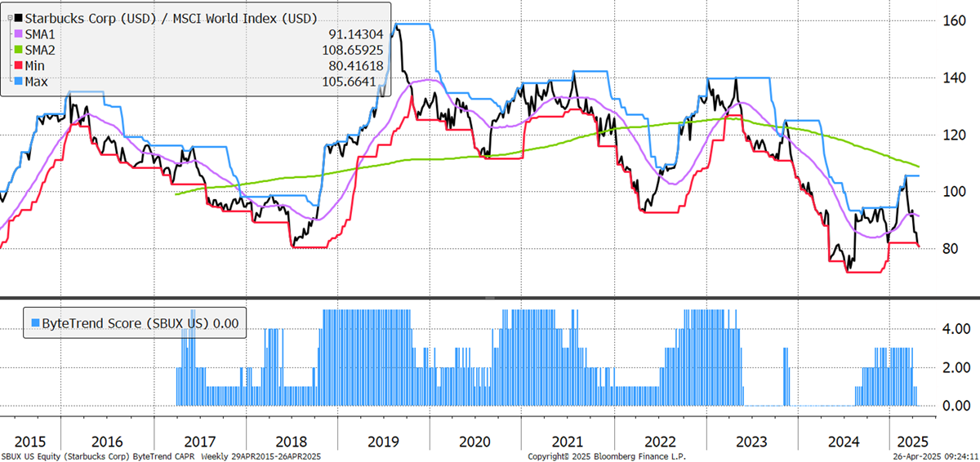Viewport: 980px width, 462px height.
Task: Click the 160 price axis label
Action: tap(955, 20)
